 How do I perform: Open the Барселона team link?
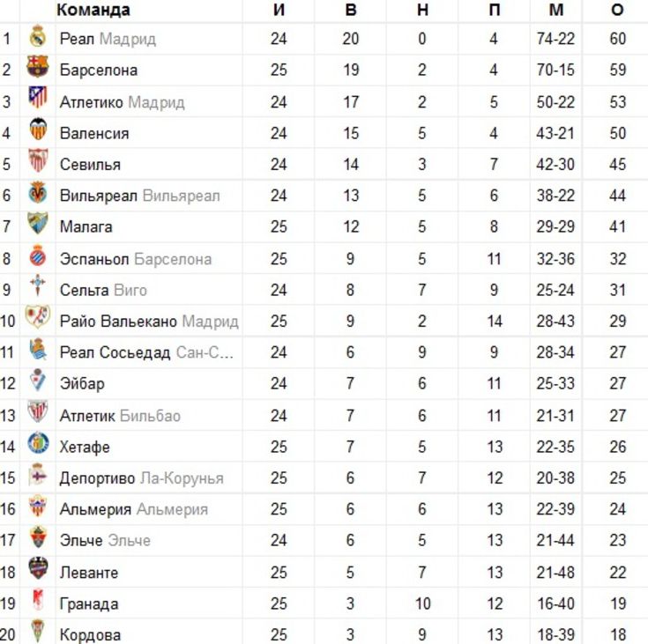tap(99, 70)
